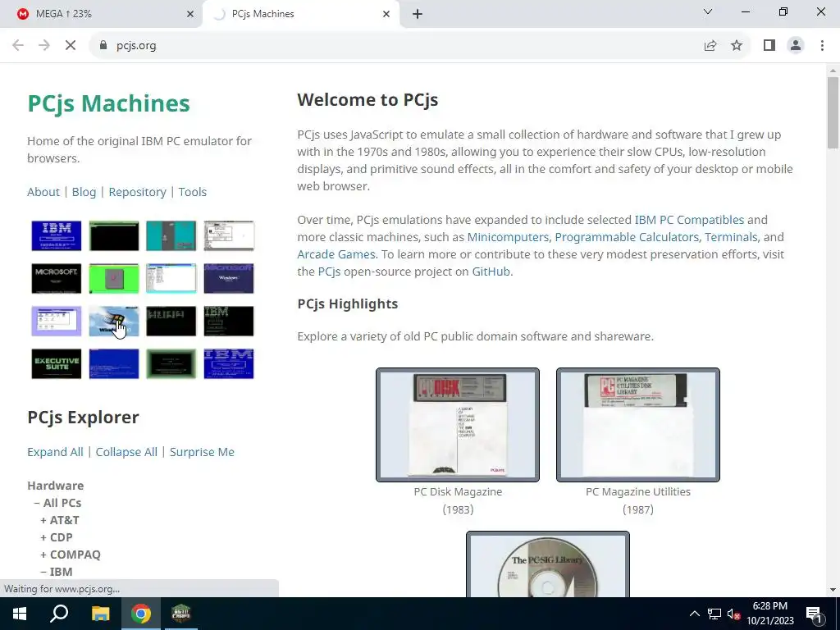The width and height of the screenshot is (840, 630).
Task: Open Windows Start menu
Action: [20, 614]
